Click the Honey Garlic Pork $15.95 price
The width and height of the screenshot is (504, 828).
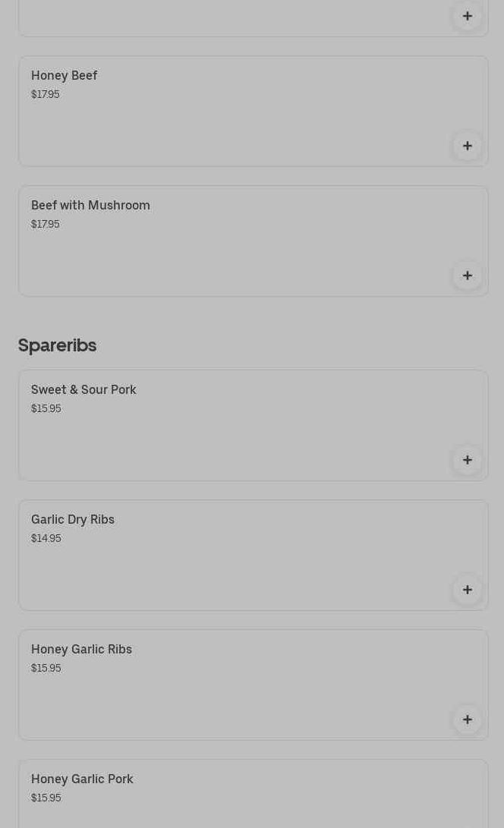tap(46, 798)
